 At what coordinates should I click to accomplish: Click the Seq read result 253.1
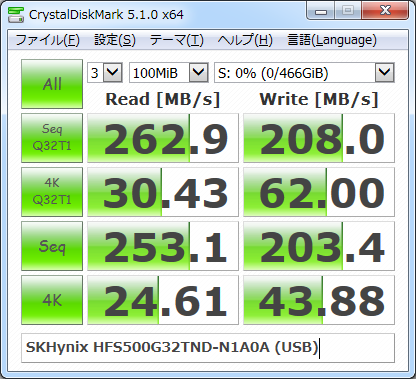(163, 246)
